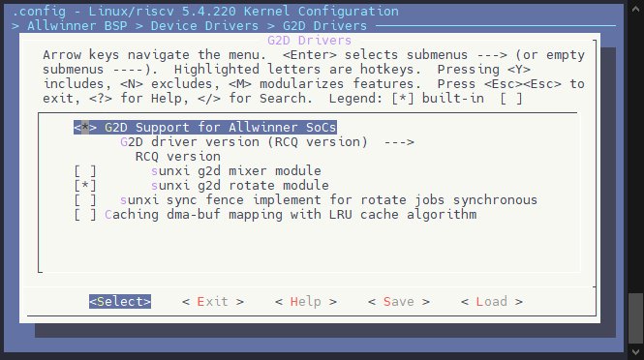Click the Device Drivers breadcrumb
This screenshot has height=360, width=644.
pos(204,26)
